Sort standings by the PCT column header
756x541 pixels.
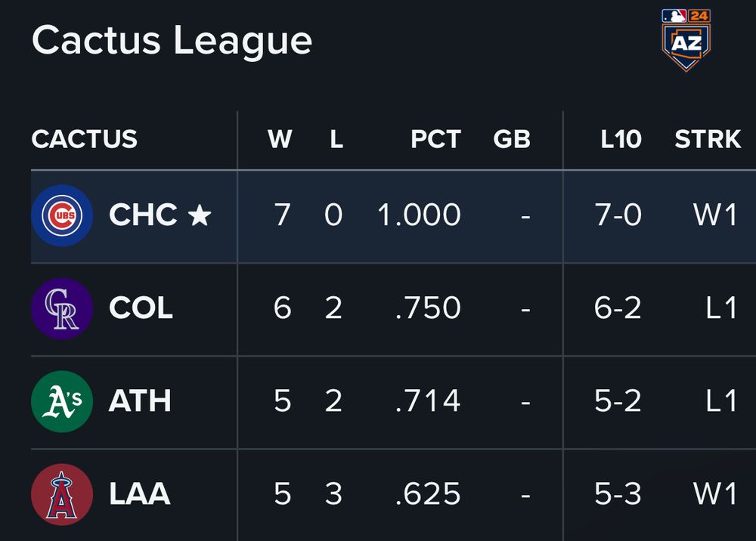(436, 139)
